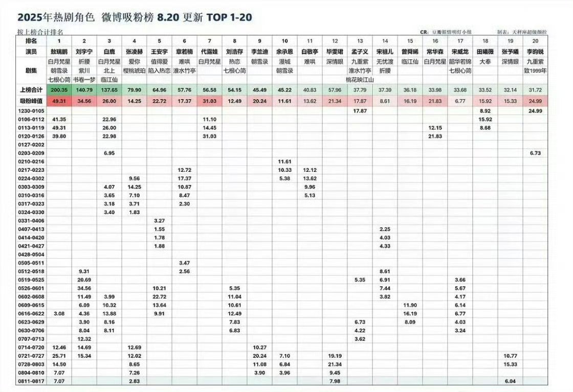
Task: Select the "演员" row header cell
Action: (31, 52)
